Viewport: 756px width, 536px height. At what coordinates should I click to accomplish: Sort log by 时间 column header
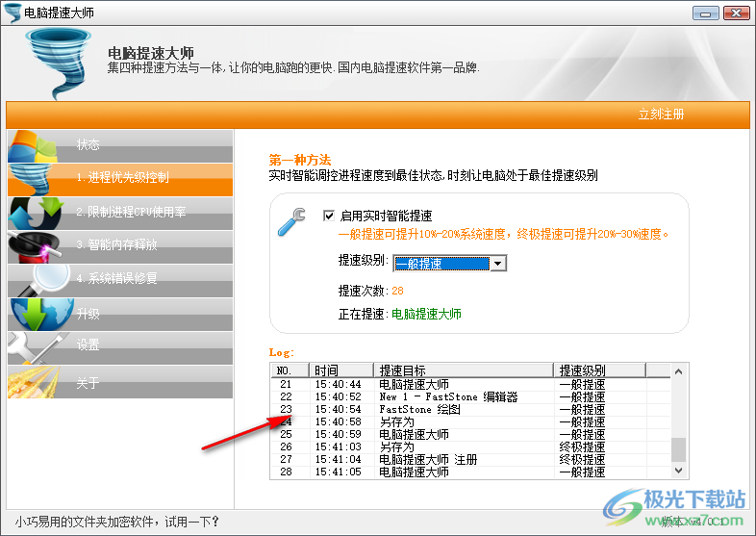point(341,370)
